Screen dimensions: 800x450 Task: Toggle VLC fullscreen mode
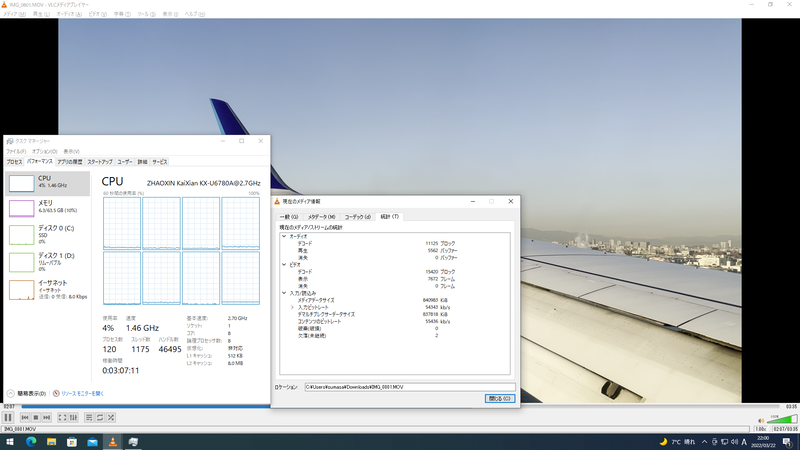click(x=62, y=417)
